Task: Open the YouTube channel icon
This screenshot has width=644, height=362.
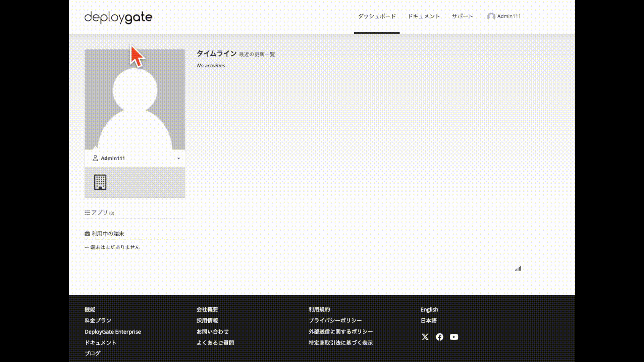Action: (454, 337)
